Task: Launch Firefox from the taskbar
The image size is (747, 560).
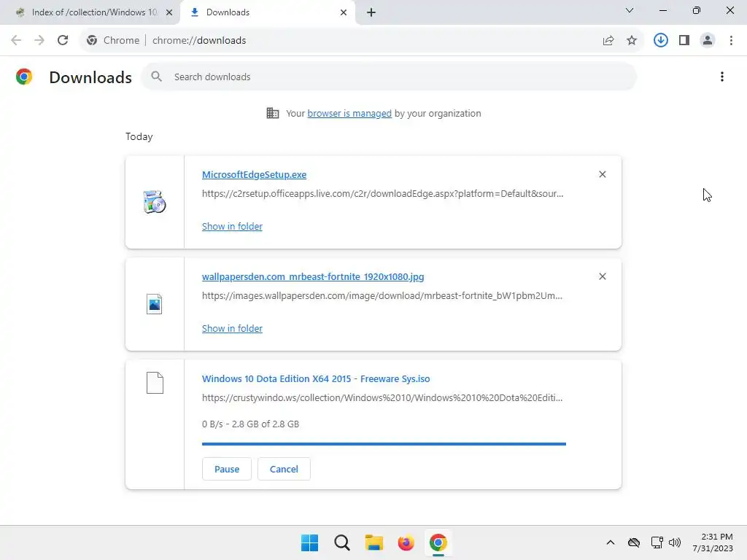Action: pos(406,542)
